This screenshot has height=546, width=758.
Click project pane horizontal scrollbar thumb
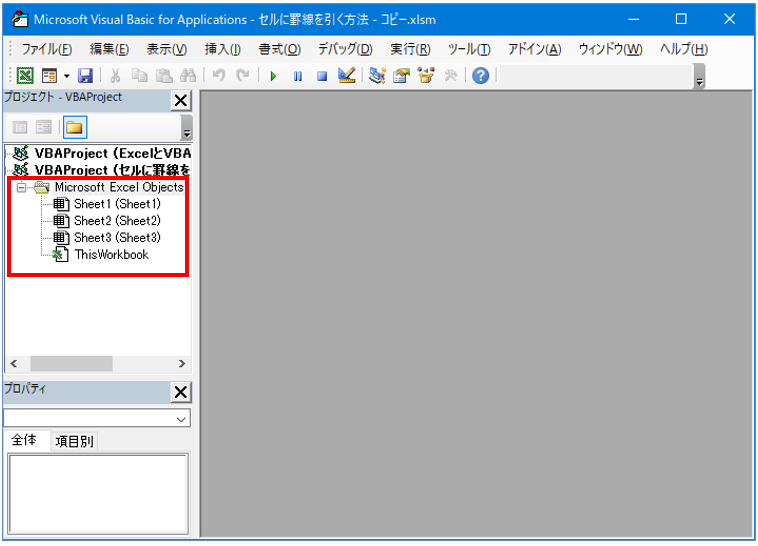pyautogui.click(x=72, y=364)
